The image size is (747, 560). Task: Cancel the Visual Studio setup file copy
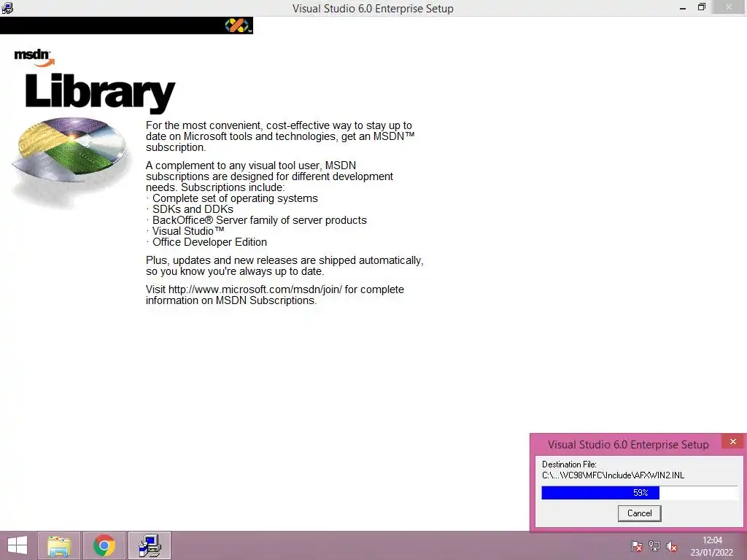[639, 513]
